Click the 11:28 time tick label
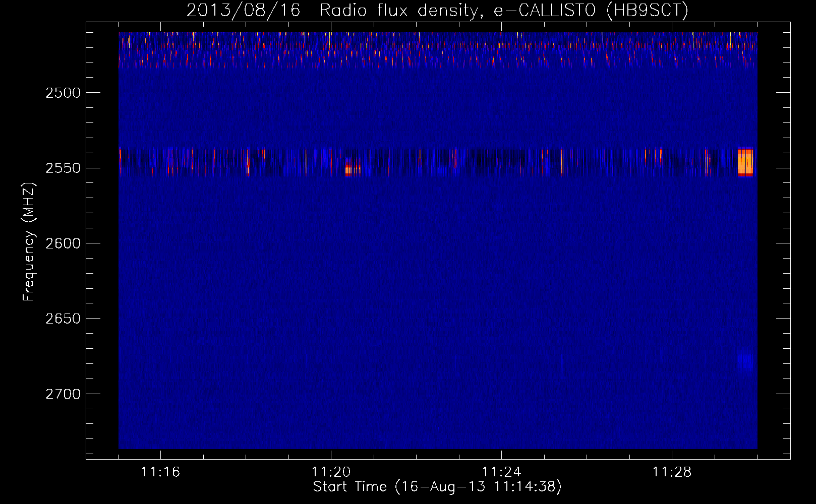 (672, 472)
